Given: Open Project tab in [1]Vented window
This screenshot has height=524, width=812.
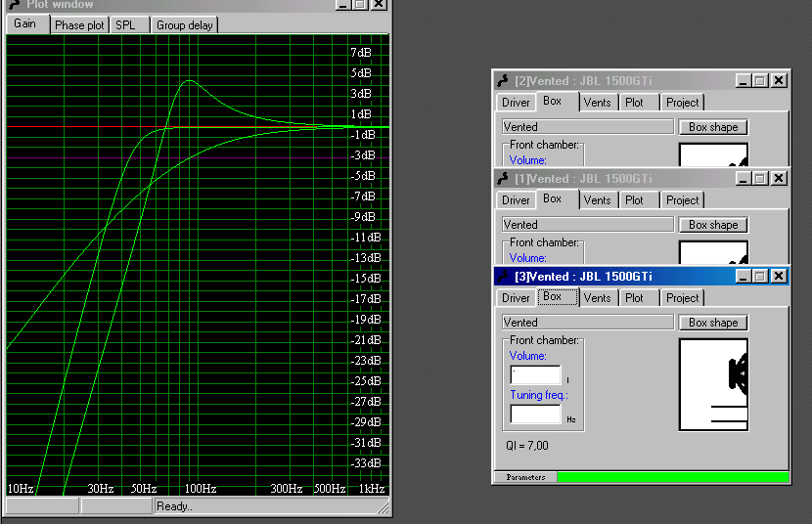Looking at the screenshot, I should pos(682,200).
